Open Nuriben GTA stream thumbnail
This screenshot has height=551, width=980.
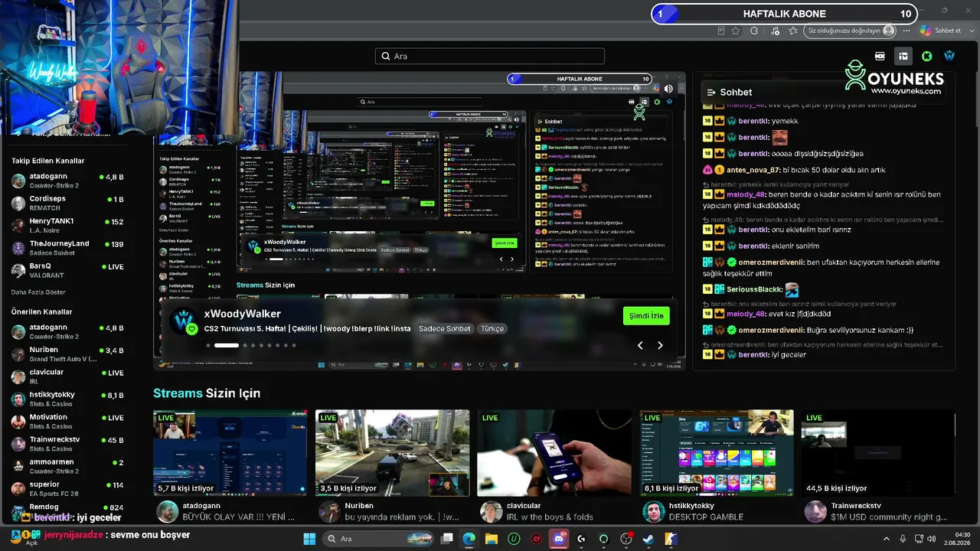coord(393,453)
